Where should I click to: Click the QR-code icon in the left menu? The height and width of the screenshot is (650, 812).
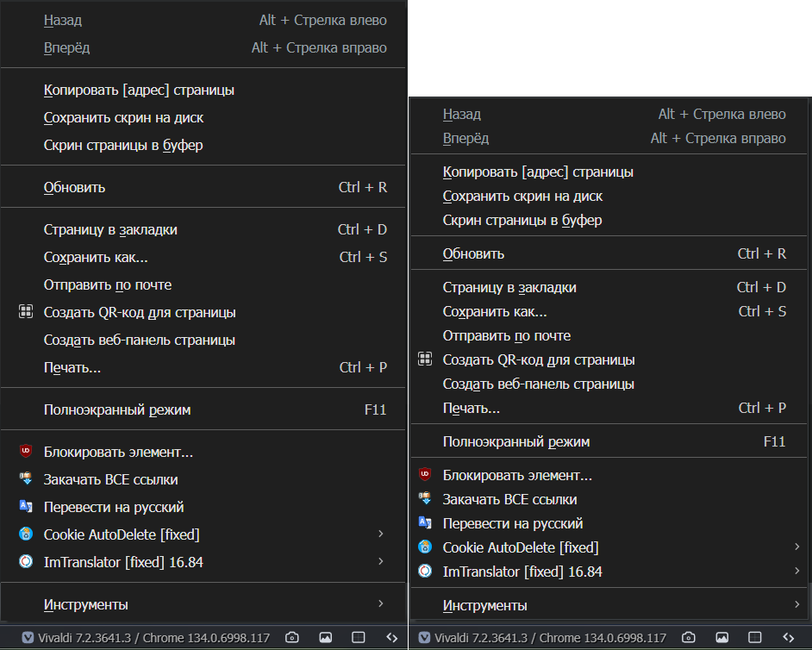[x=26, y=312]
